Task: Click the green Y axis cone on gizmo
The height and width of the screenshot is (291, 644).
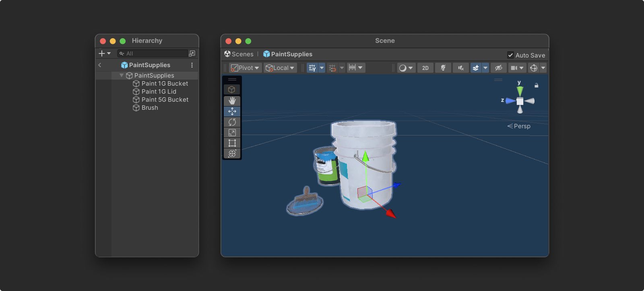Action: pyautogui.click(x=520, y=91)
